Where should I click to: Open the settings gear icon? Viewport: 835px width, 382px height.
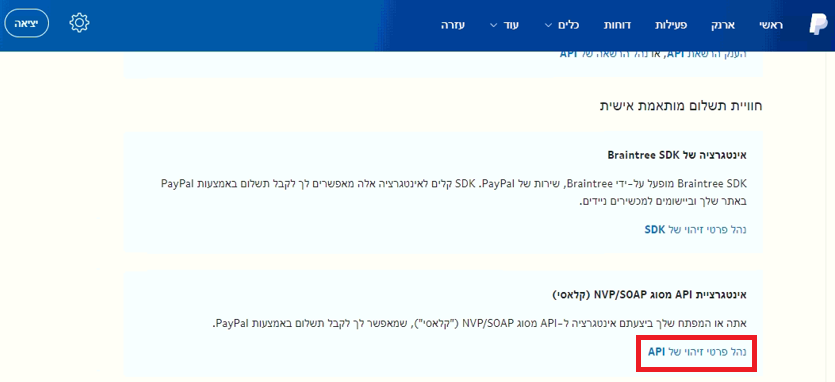pyautogui.click(x=79, y=23)
